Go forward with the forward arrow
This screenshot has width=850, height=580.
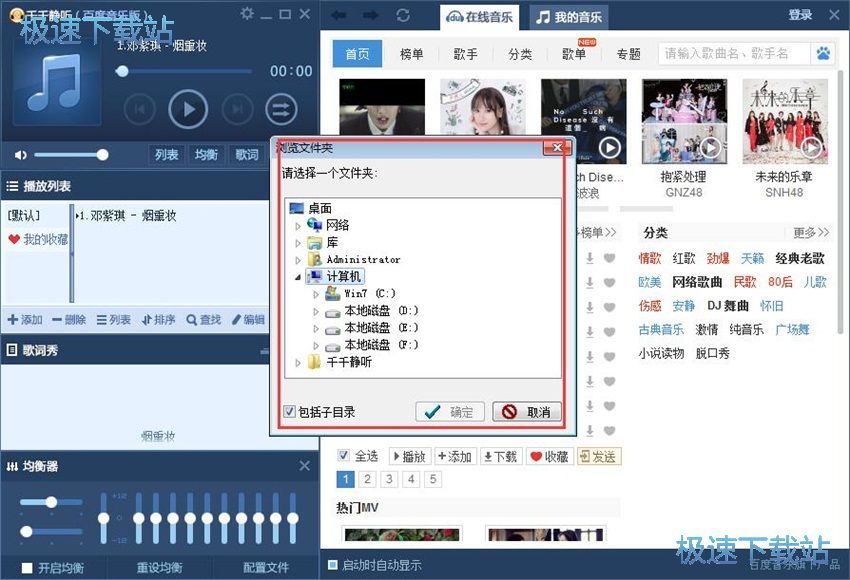(x=371, y=15)
